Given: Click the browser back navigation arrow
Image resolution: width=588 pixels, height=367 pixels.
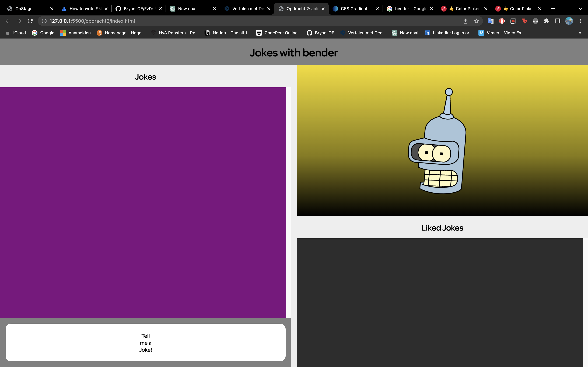Looking at the screenshot, I should coord(8,21).
